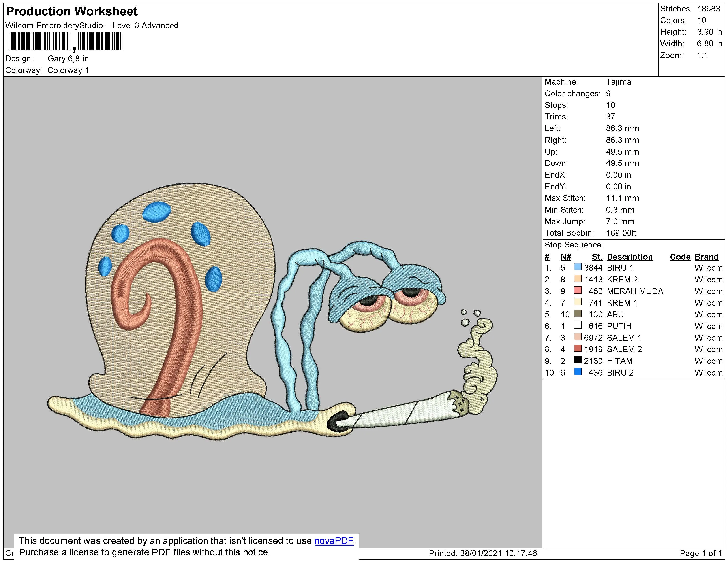Click the Description column header

tap(630, 257)
